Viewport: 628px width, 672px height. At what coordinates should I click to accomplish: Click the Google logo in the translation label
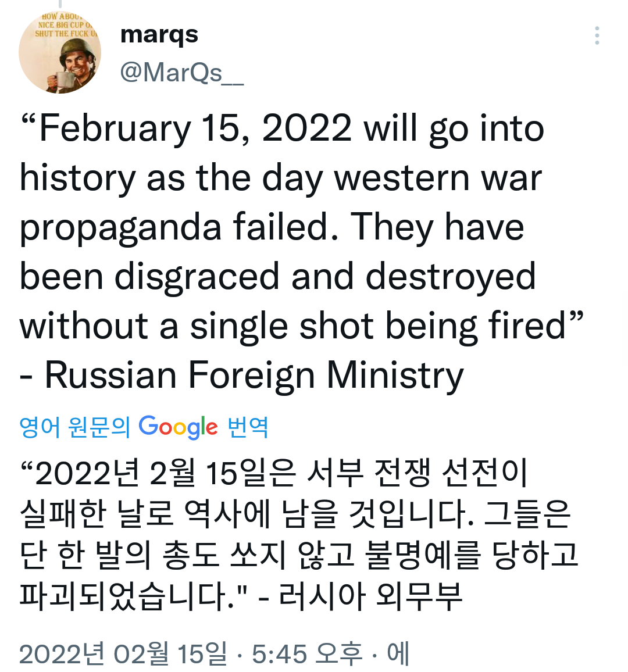[178, 427]
